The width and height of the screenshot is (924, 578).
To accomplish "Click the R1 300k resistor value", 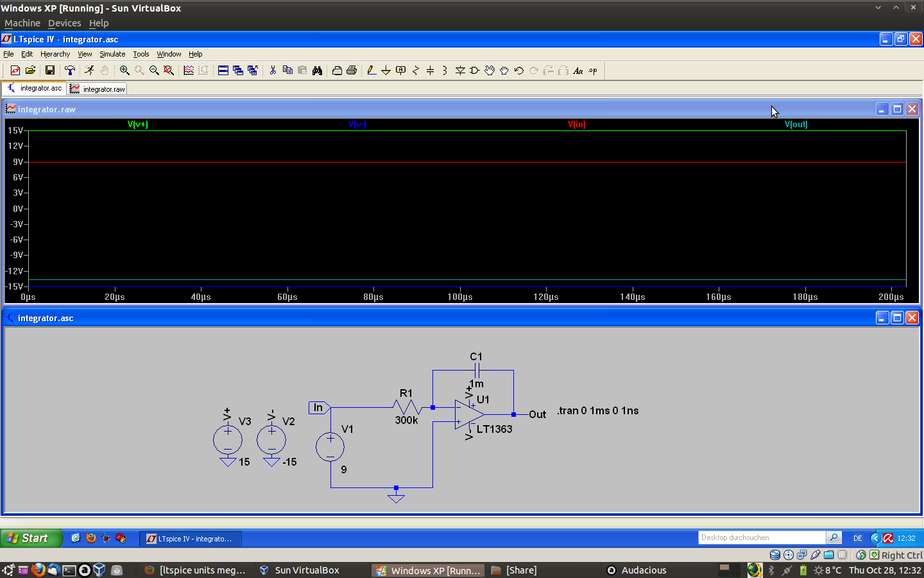I will (406, 420).
